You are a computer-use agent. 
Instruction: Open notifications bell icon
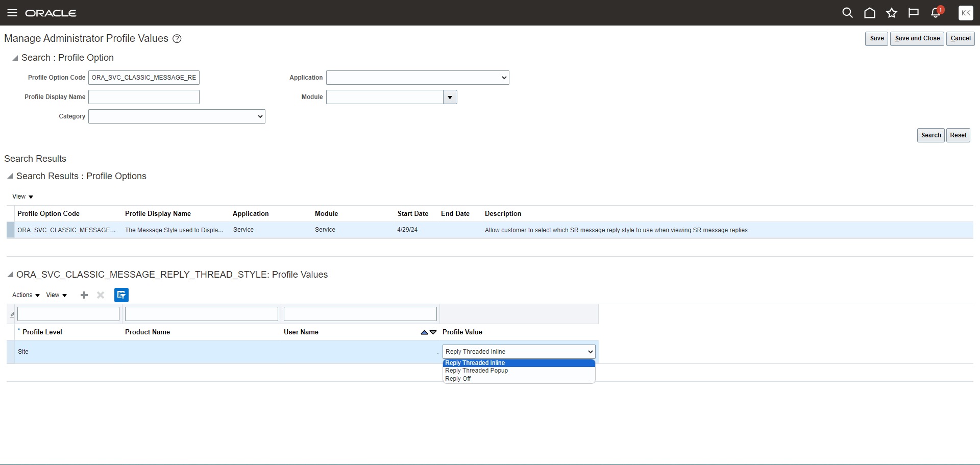936,13
